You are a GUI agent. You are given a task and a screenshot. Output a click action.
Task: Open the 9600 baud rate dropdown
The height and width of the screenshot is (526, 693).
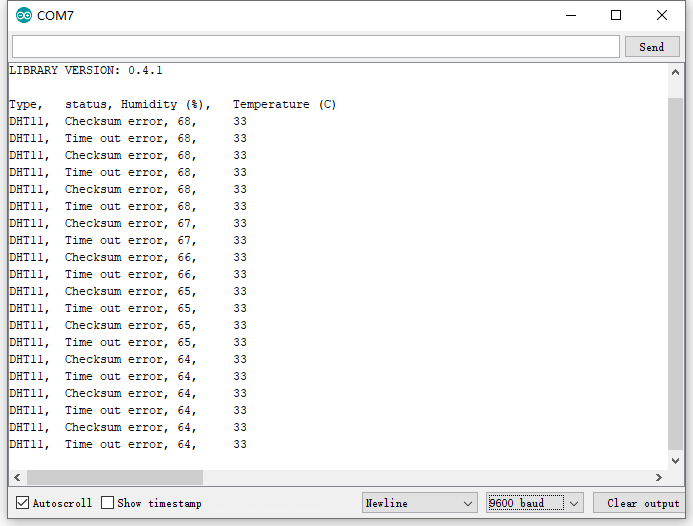pos(535,503)
